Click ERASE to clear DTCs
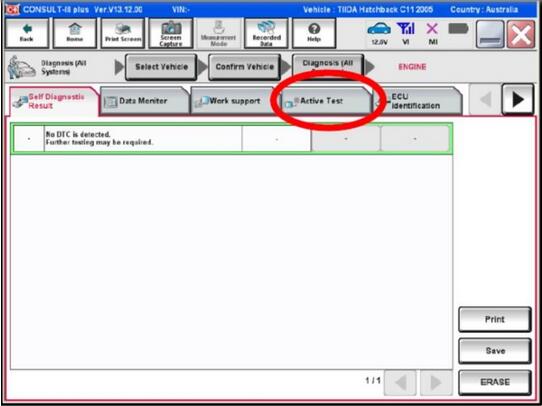This screenshot has width=542, height=406. coord(495,382)
